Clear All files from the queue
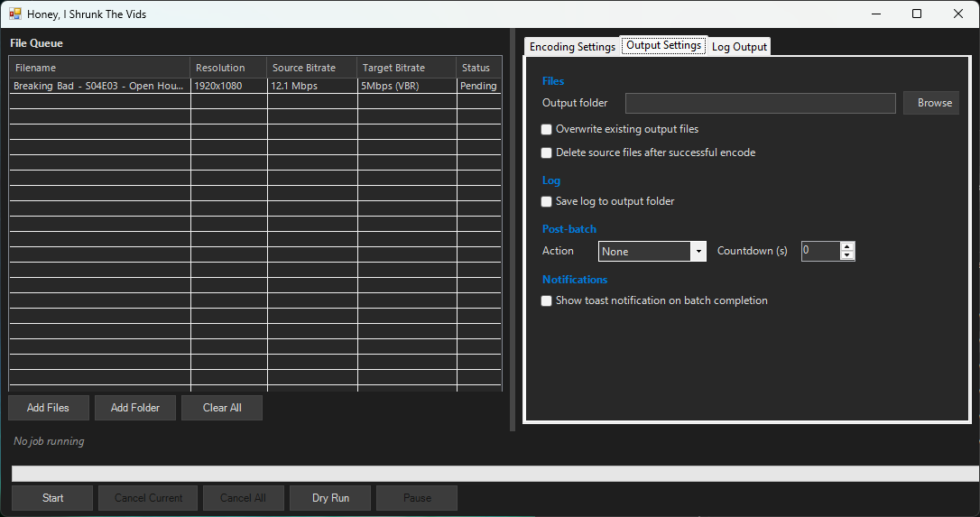This screenshot has height=517, width=980. click(222, 408)
